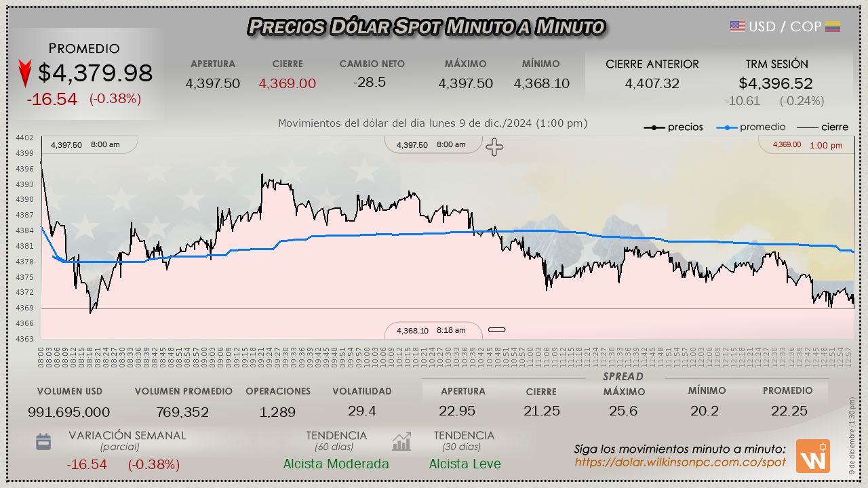
Task: Click the United States flag icon
Action: pos(737,26)
